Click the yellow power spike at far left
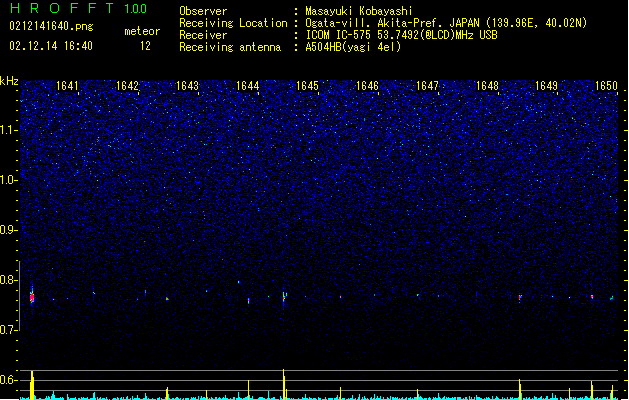 point(32,385)
